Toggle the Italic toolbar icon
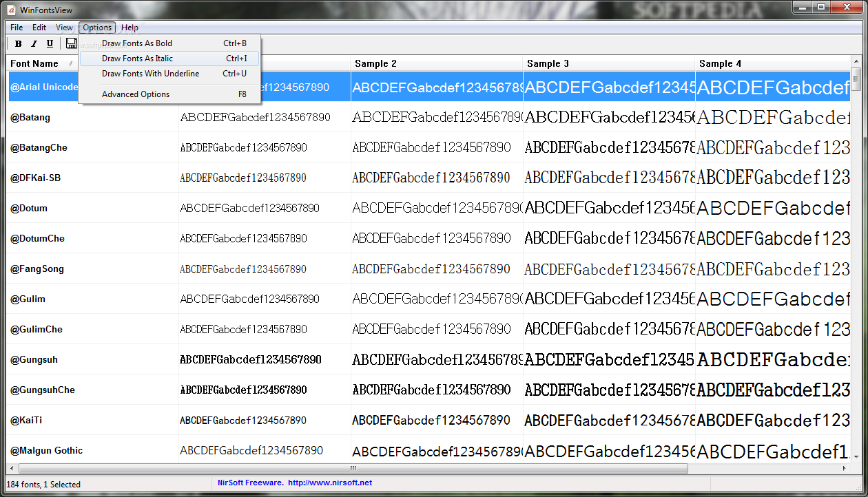The width and height of the screenshot is (868, 497). point(34,44)
